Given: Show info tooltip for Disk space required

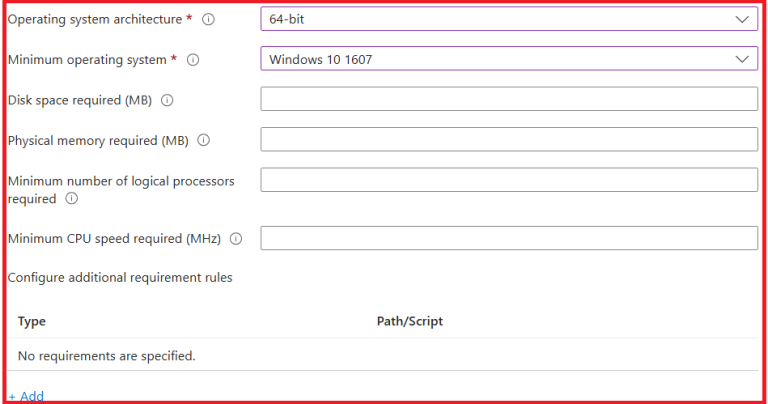Looking at the screenshot, I should pos(167,100).
